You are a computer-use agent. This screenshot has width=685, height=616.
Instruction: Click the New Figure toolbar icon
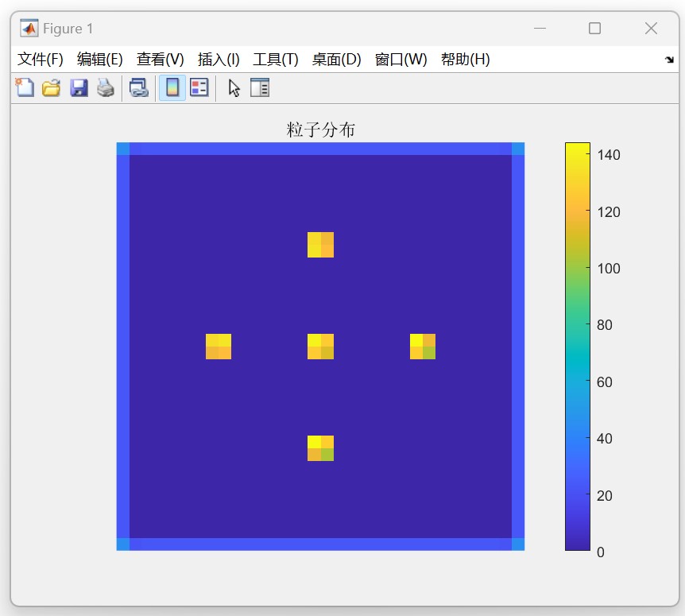click(25, 87)
